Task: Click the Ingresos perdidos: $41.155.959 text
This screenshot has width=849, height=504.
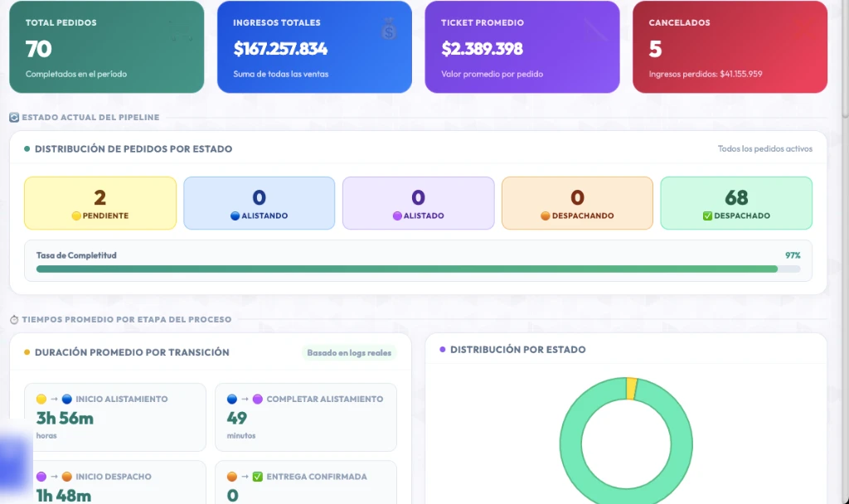Action: [706, 74]
